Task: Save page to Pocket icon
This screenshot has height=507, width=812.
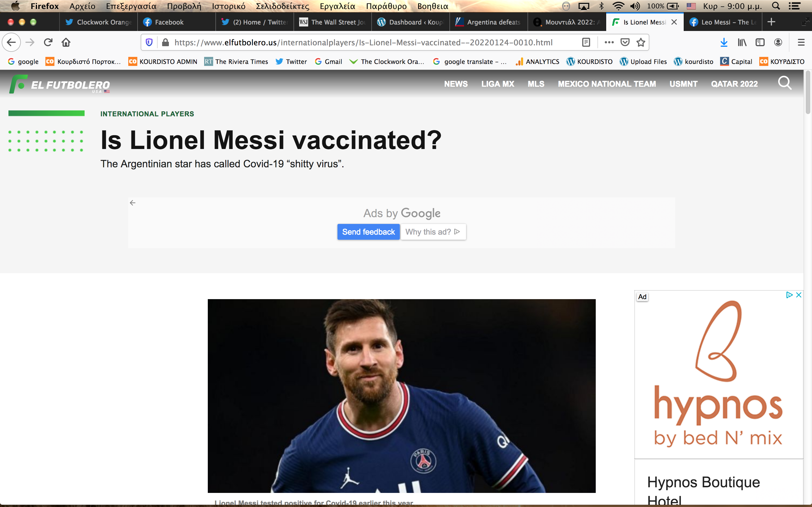Action: pos(625,42)
